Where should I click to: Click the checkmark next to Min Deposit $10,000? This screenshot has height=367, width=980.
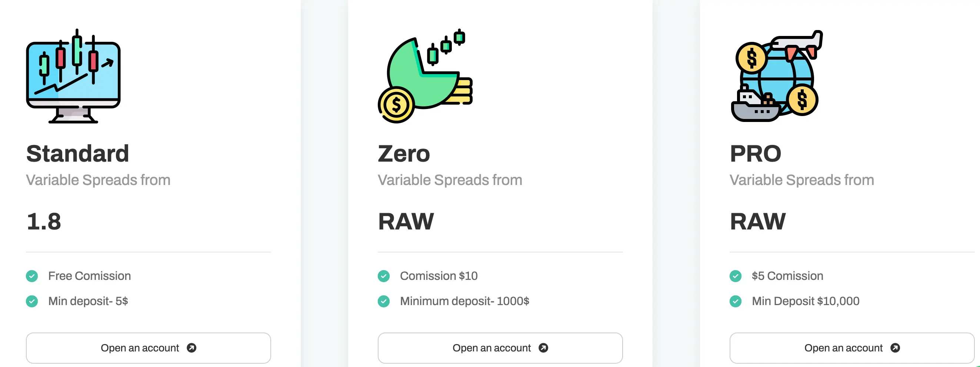[x=736, y=301]
